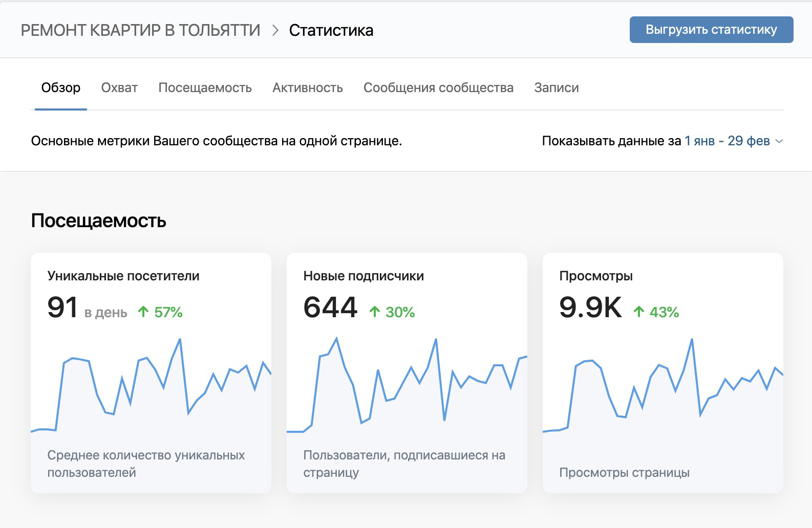This screenshot has height=528, width=812.
Task: Click the Посещаемость section heading
Action: coord(98,221)
